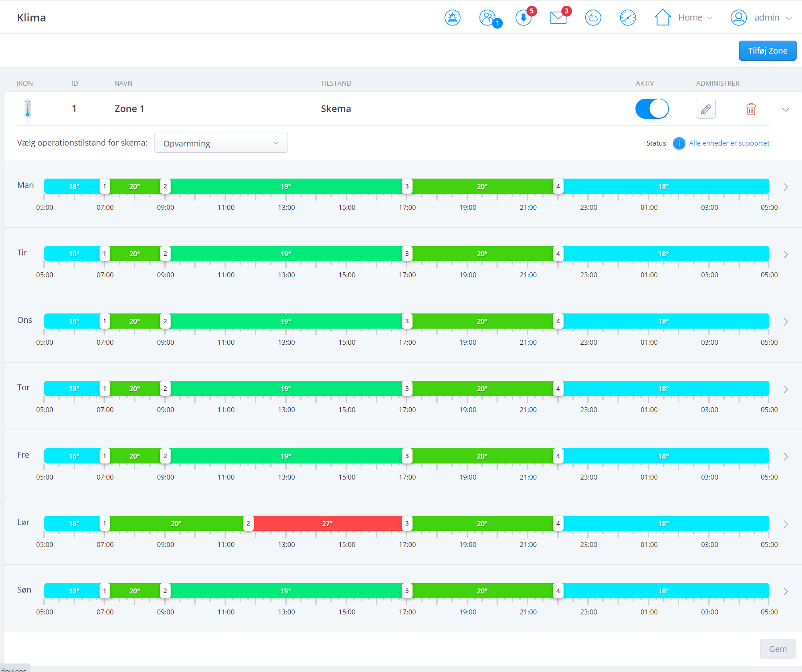
Task: Click the weather cloud icon
Action: tap(593, 18)
